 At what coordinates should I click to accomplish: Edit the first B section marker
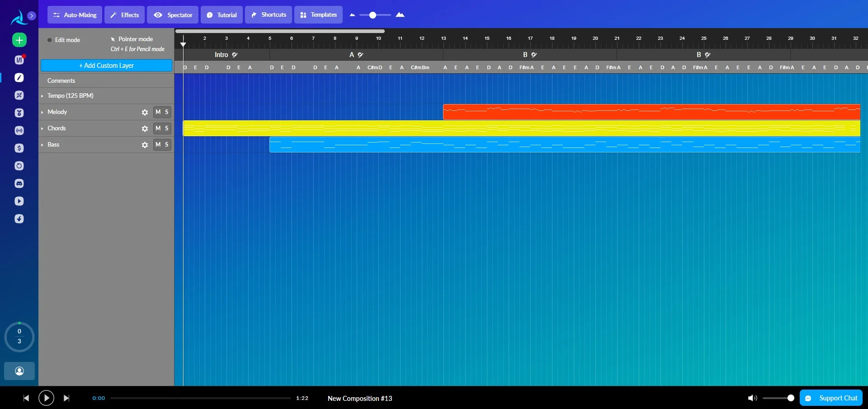[534, 55]
